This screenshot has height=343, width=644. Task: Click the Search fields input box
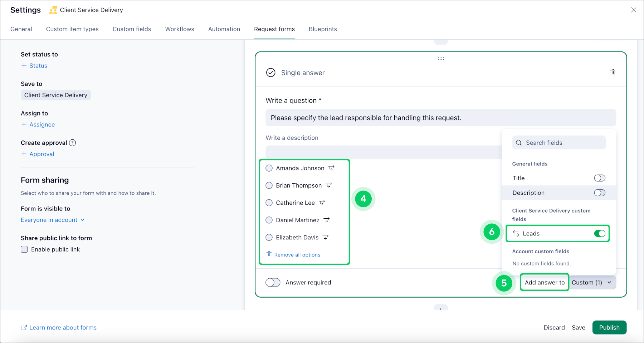(559, 143)
